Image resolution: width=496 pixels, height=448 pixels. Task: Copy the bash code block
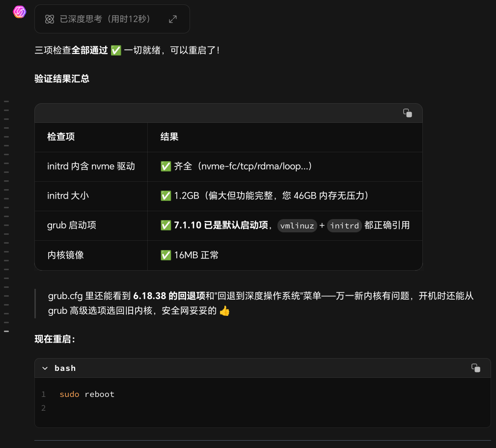[x=476, y=368]
